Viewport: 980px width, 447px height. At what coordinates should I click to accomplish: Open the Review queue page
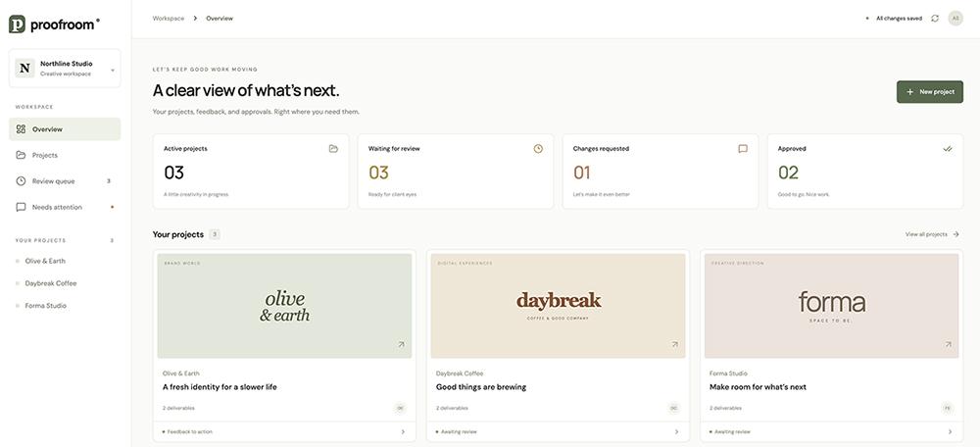pos(65,181)
